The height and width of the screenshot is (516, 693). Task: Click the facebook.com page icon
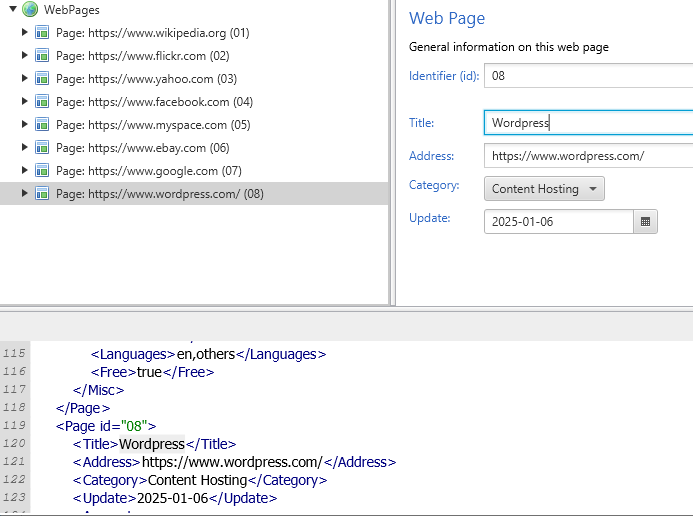coord(42,102)
